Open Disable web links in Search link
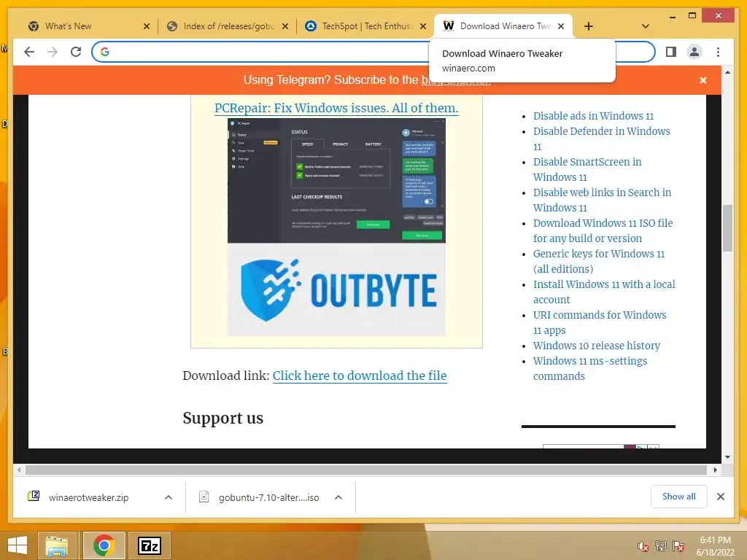 click(x=602, y=200)
